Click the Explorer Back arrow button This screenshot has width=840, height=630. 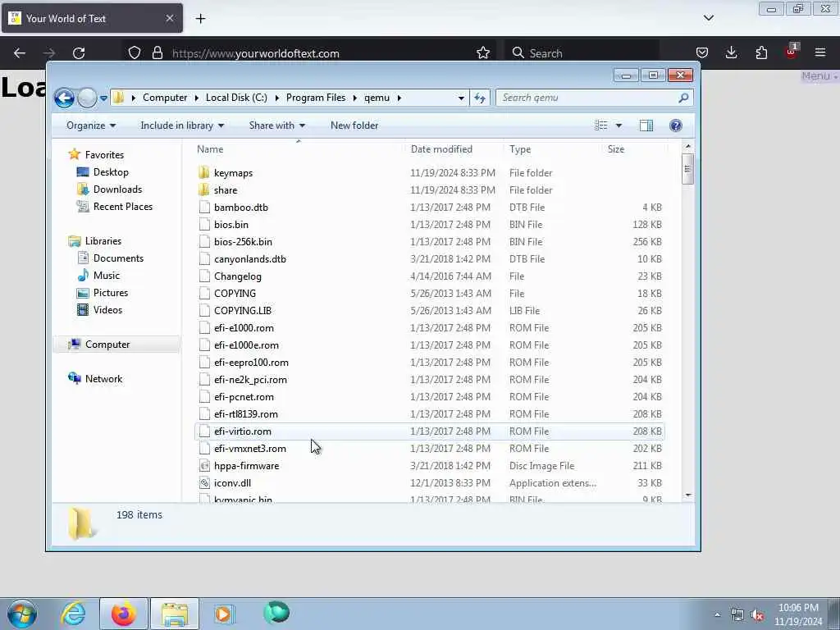point(64,98)
